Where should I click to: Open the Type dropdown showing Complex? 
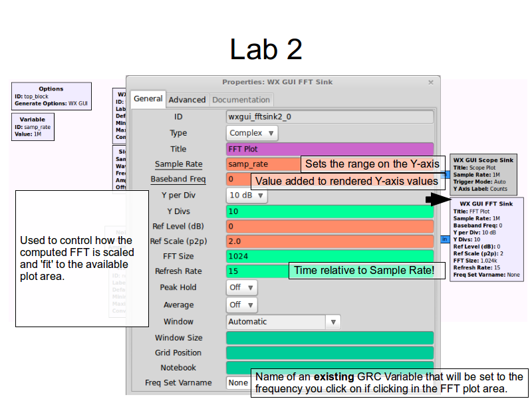point(252,133)
